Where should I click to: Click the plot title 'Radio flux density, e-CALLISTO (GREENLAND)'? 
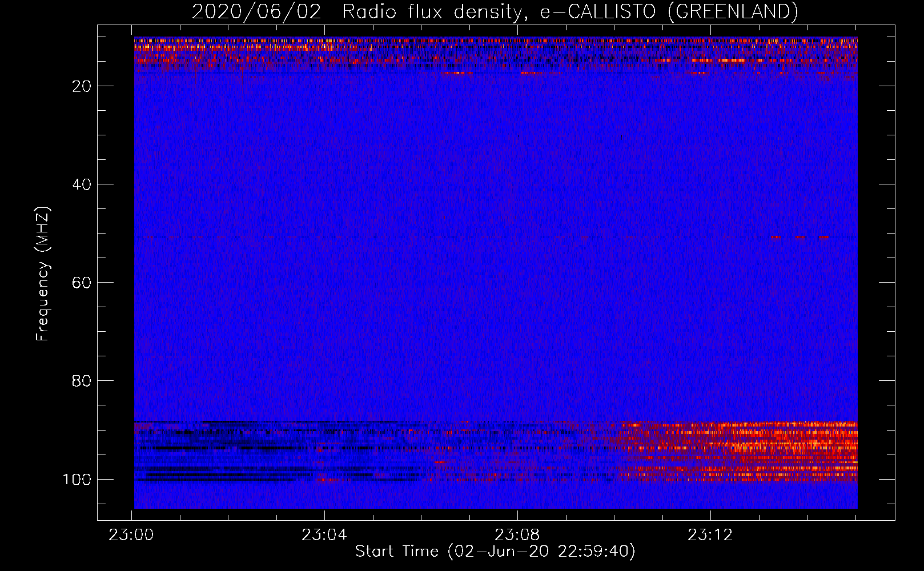(569, 12)
